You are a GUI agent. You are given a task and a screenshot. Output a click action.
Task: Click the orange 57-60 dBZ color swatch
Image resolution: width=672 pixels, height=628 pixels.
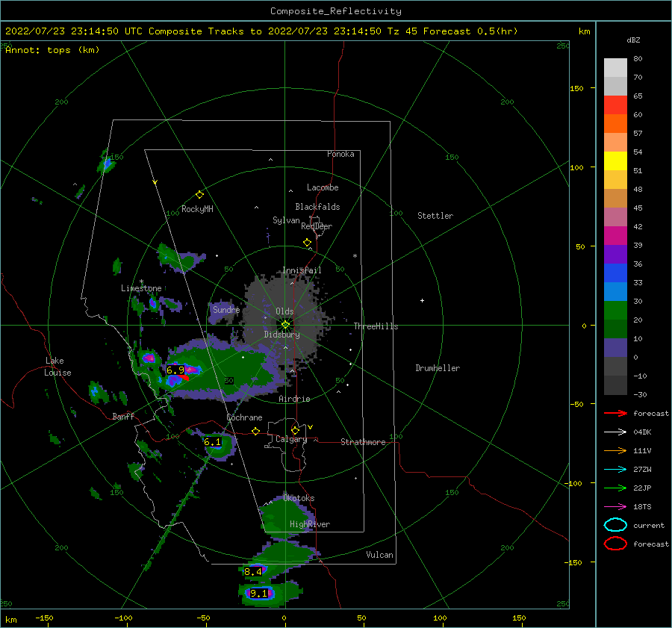[x=615, y=124]
